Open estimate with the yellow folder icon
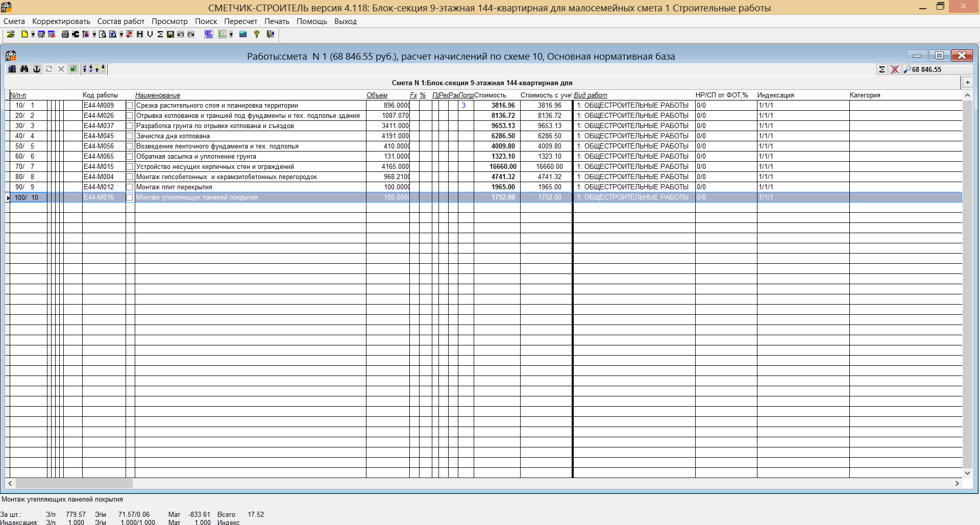 coord(10,34)
